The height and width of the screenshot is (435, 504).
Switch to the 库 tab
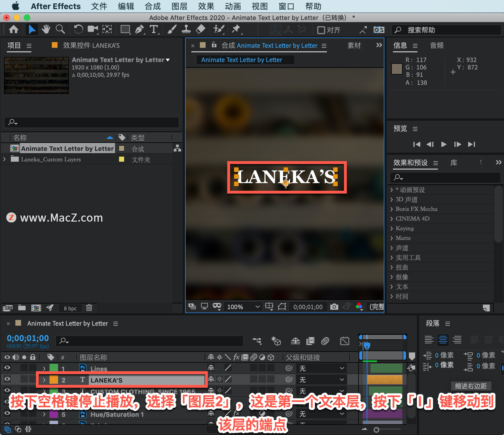[454, 163]
